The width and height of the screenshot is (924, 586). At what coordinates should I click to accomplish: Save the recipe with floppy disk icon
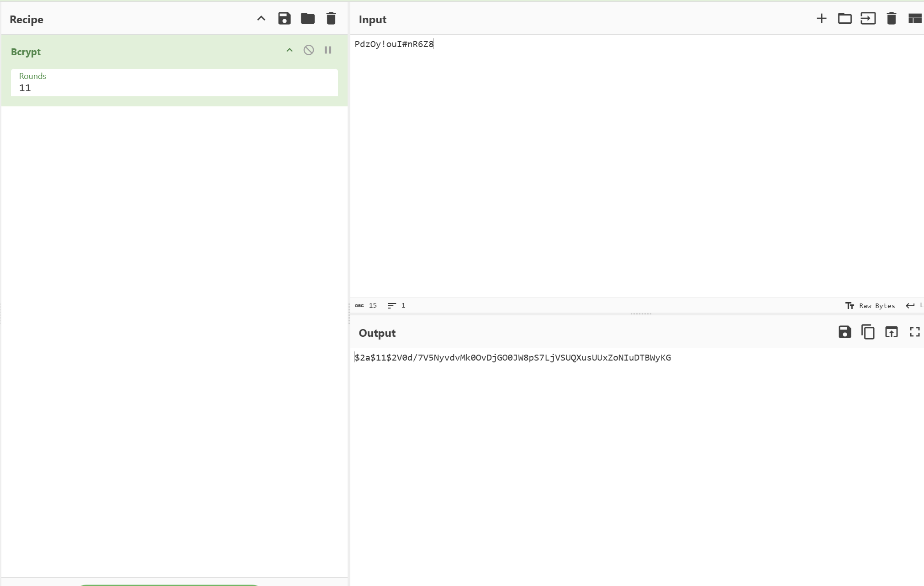(x=284, y=19)
